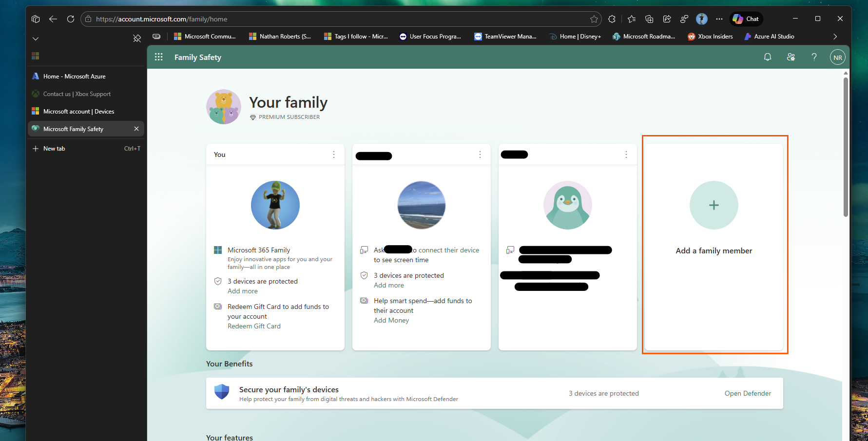
Task: Click Secure your family's devices heading
Action: click(289, 390)
